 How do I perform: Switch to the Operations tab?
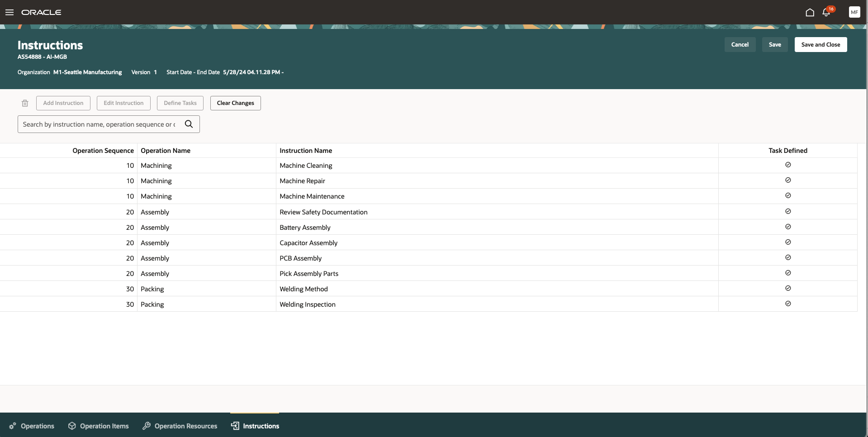point(32,426)
